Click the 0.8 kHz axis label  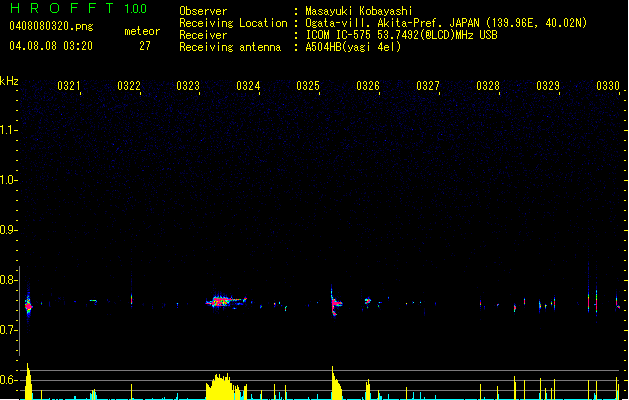[x=8, y=280]
